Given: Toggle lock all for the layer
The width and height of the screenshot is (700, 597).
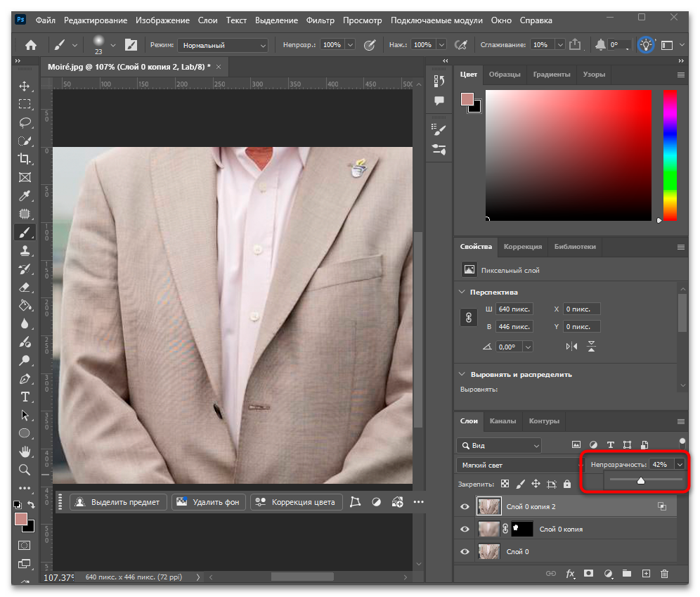Looking at the screenshot, I should (x=567, y=484).
